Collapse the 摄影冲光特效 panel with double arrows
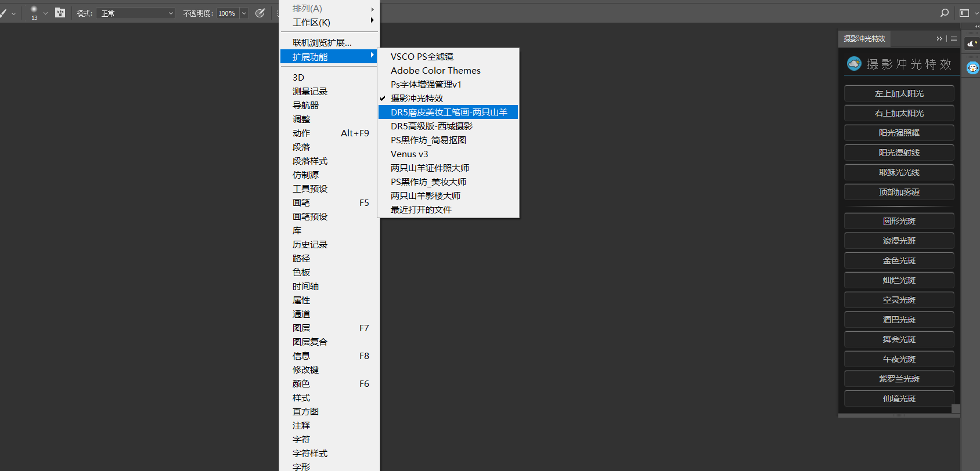 [939, 39]
